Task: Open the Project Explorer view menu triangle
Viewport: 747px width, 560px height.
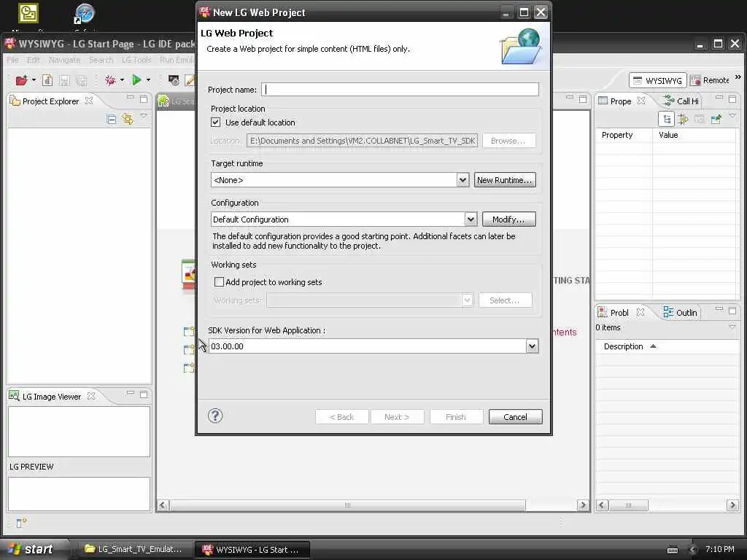Action: click(x=144, y=116)
